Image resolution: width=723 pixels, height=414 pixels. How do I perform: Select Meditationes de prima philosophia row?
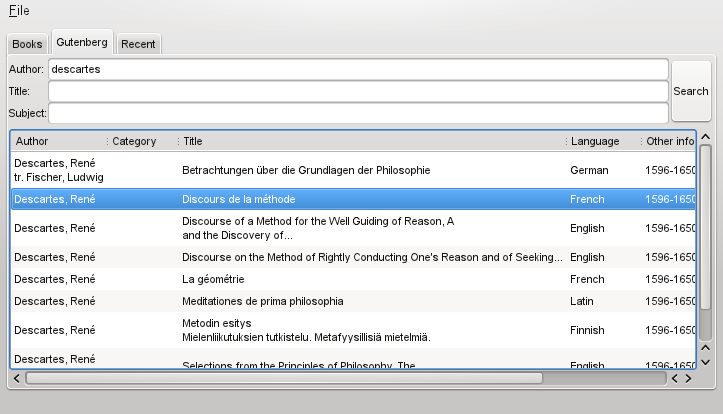[x=262, y=301]
